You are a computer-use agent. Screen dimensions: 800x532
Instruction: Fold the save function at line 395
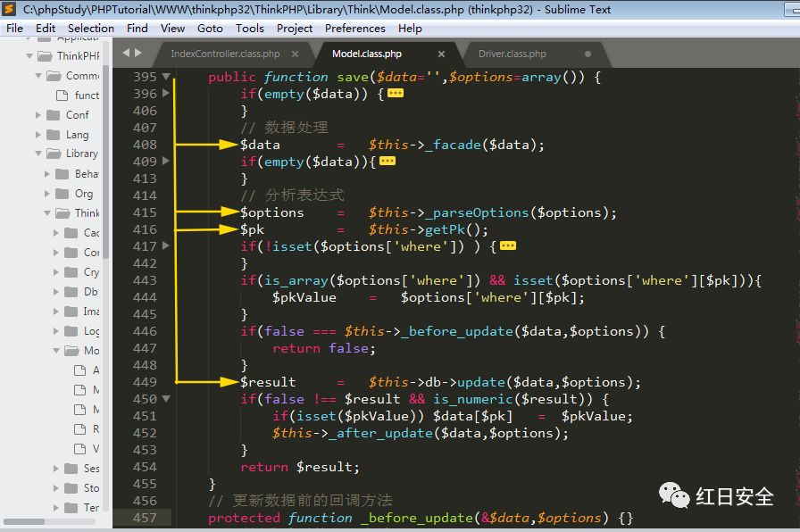[166, 77]
